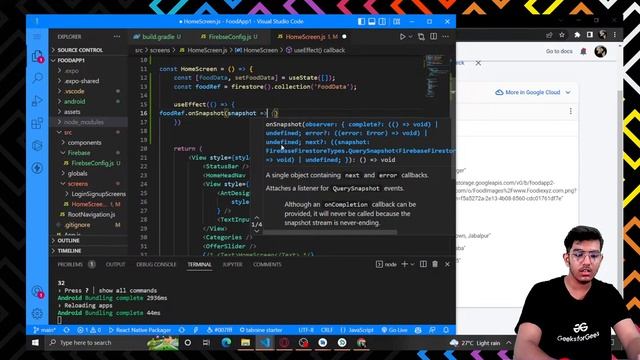Open the DEBUG CONSOLE panel tab
Viewport: 640px width, 360px height.
coord(156,264)
